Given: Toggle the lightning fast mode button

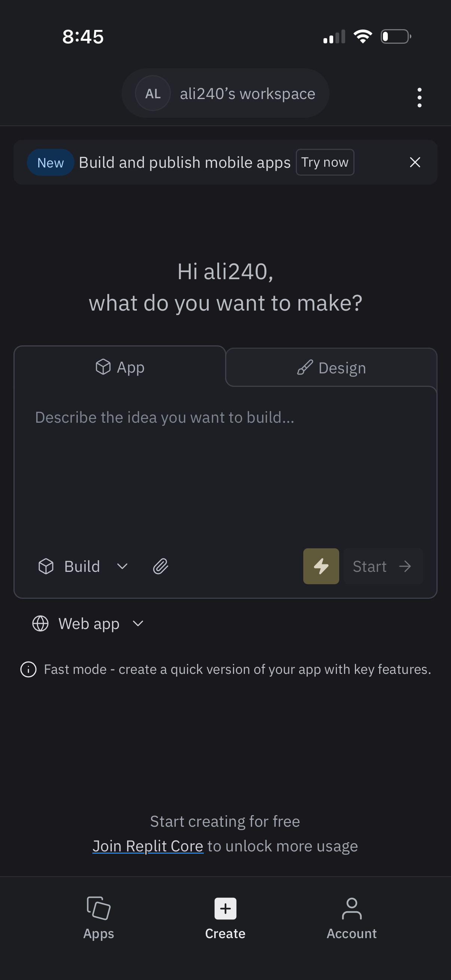Looking at the screenshot, I should click(321, 566).
